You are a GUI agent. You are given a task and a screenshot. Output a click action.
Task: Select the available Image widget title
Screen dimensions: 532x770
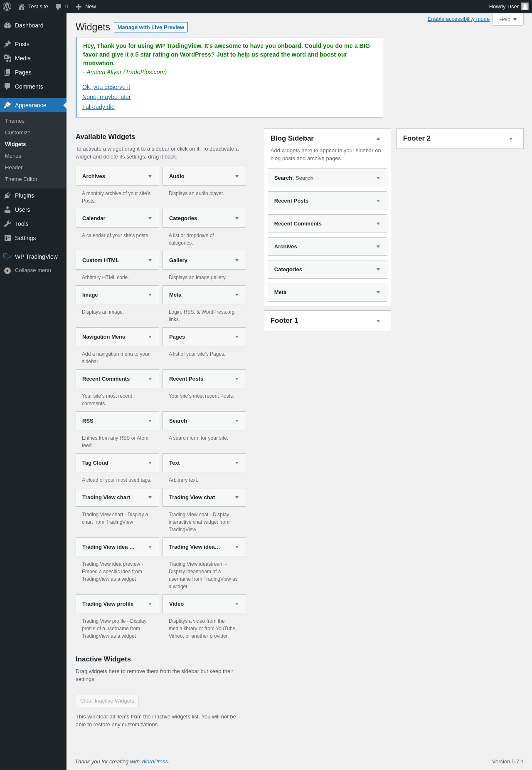click(x=90, y=295)
